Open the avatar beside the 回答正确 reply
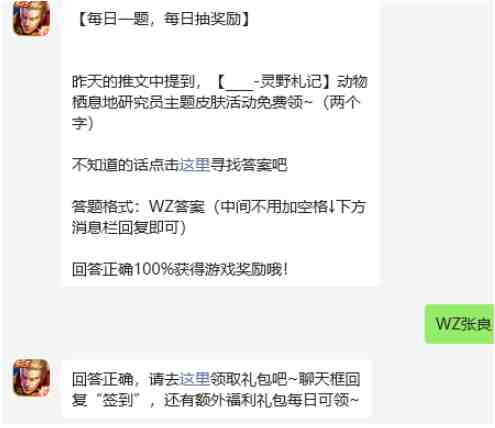Image resolution: width=495 pixels, height=428 pixels. (x=31, y=378)
